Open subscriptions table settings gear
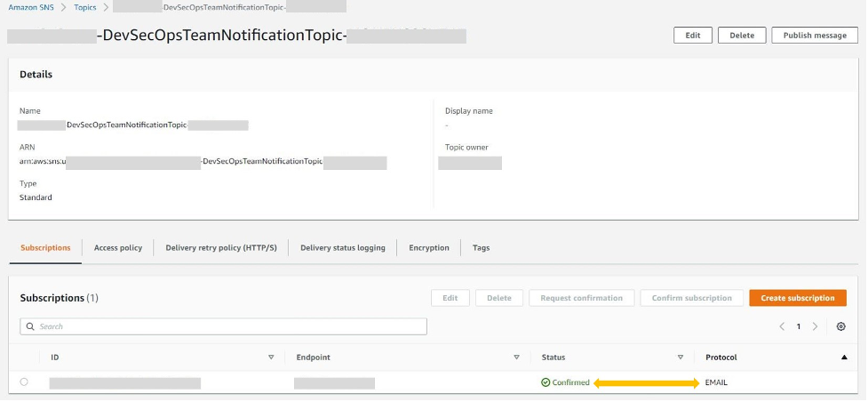 (x=840, y=327)
